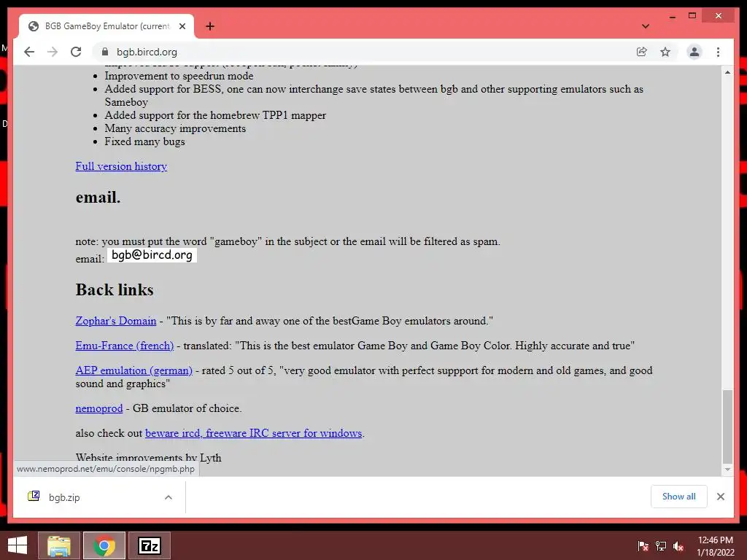The height and width of the screenshot is (560, 747).
Task: Select the BGB GameBoy Emulator tab
Action: click(107, 26)
